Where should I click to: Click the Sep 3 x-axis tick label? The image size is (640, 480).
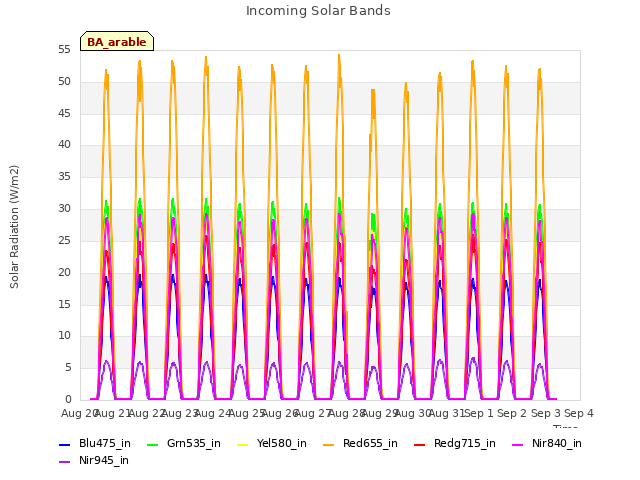coord(546,413)
